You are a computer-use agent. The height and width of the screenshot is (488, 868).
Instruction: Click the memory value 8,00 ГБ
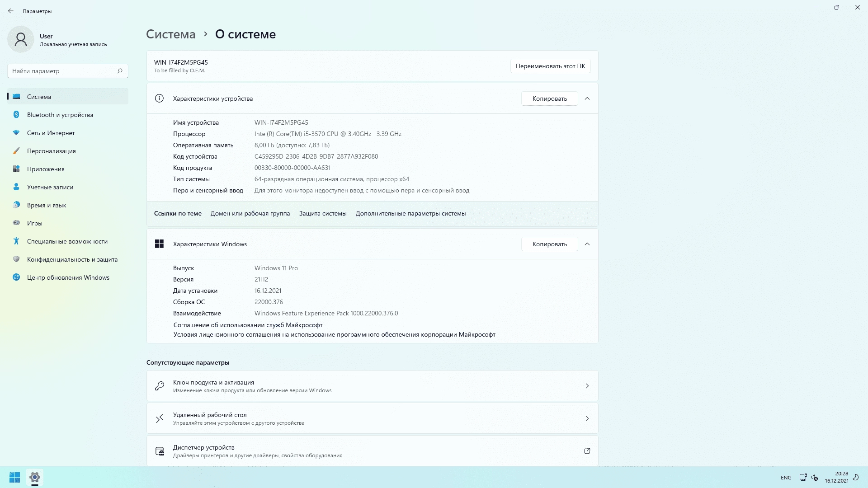(x=292, y=145)
